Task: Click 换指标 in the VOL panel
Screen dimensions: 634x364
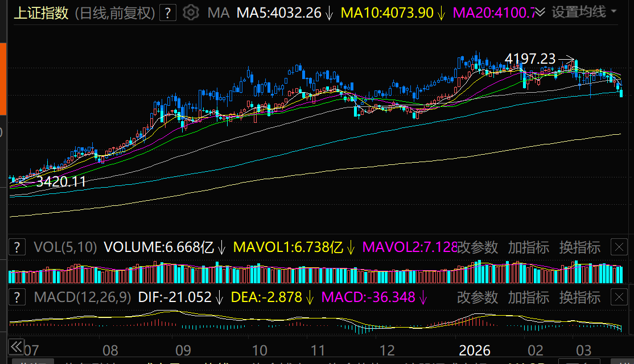Action: coord(579,247)
